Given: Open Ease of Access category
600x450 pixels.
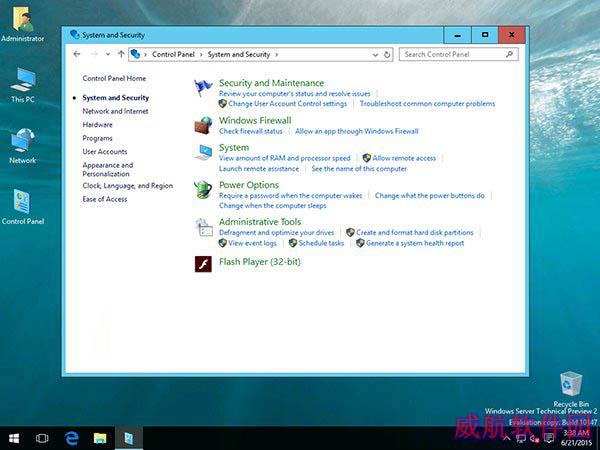Looking at the screenshot, I should point(105,199).
